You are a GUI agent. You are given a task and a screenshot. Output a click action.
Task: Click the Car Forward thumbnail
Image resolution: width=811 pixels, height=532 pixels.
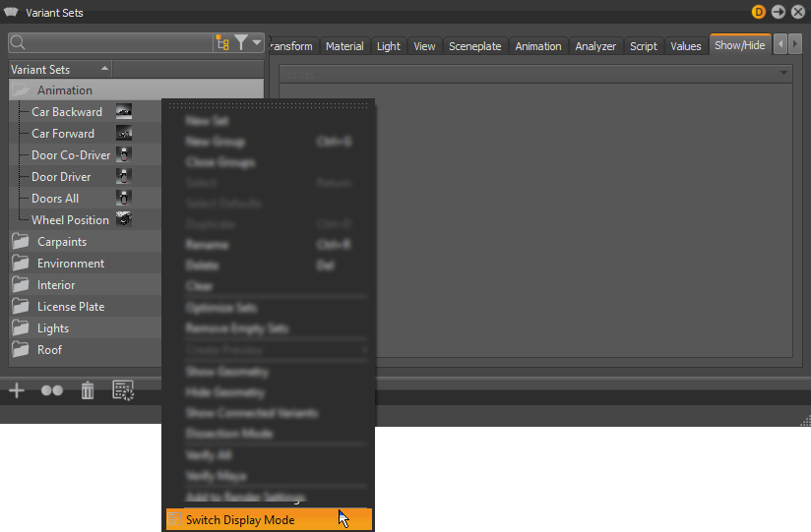(x=124, y=133)
